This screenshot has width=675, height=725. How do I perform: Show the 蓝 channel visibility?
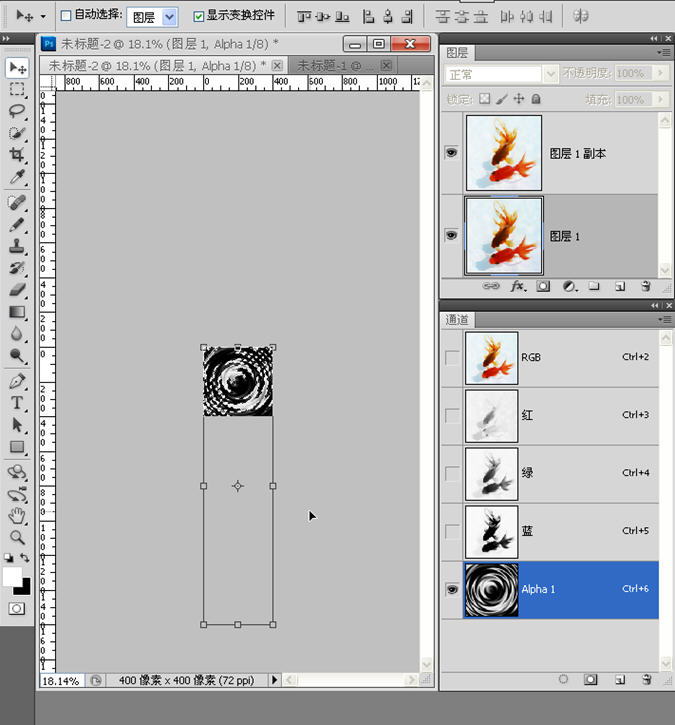point(452,531)
